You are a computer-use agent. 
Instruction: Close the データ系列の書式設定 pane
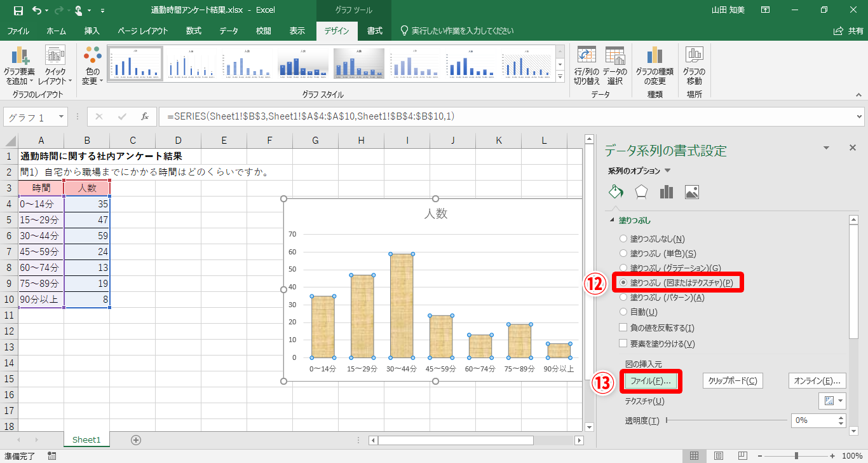click(x=853, y=148)
